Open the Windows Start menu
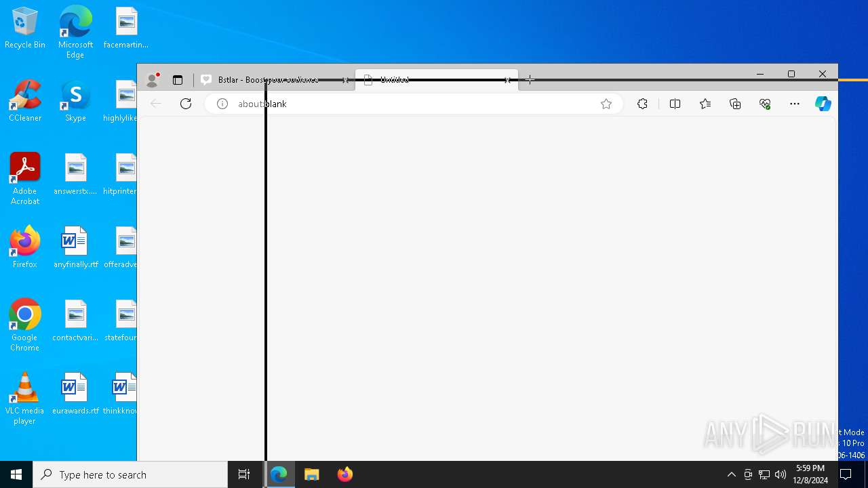This screenshot has height=488, width=868. point(16,474)
